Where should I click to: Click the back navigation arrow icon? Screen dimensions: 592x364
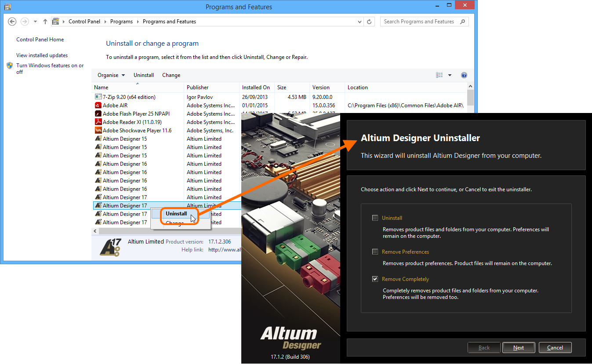click(12, 22)
